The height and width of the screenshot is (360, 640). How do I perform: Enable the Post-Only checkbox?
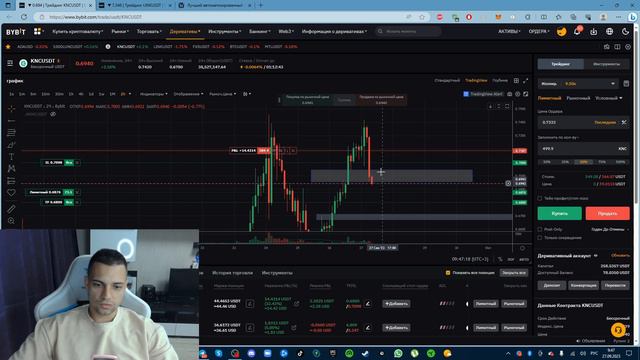click(540, 229)
